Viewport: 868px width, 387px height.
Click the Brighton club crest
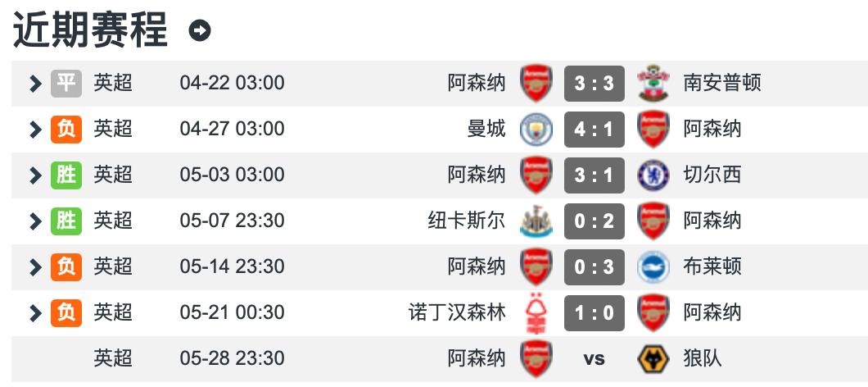[x=653, y=266]
